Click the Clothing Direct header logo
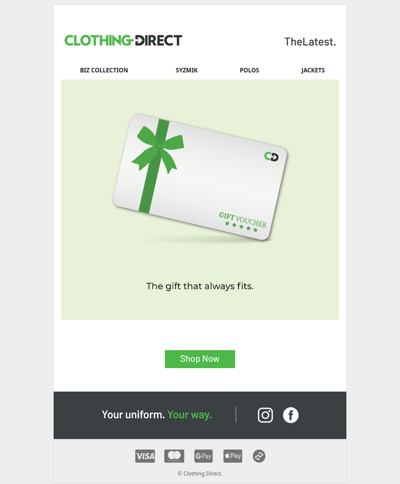The height and width of the screenshot is (484, 400). 123,40
